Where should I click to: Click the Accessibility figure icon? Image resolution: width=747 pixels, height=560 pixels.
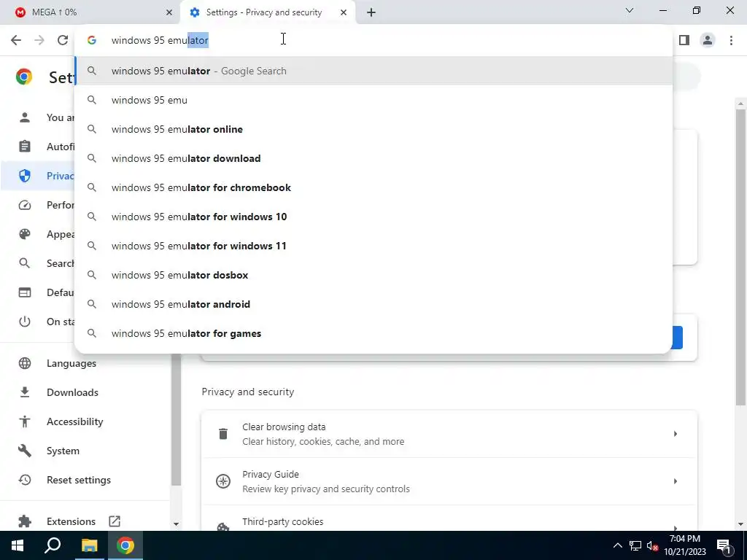click(x=25, y=421)
